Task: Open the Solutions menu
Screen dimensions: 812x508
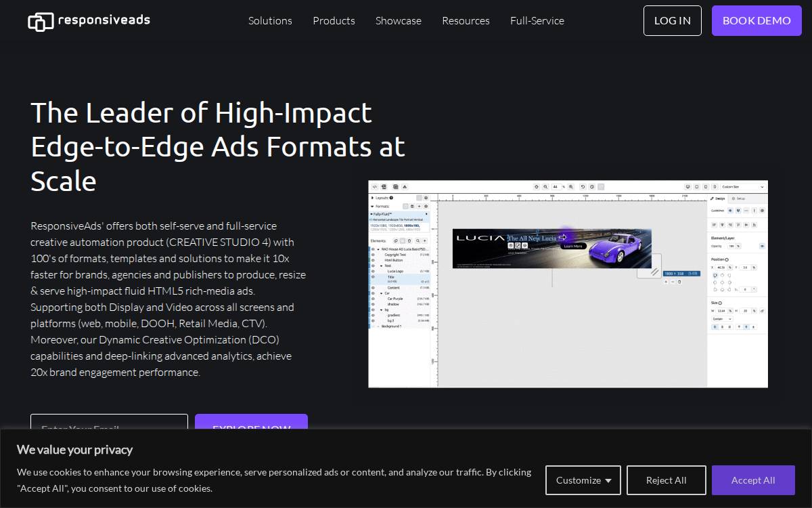Action: click(x=270, y=20)
